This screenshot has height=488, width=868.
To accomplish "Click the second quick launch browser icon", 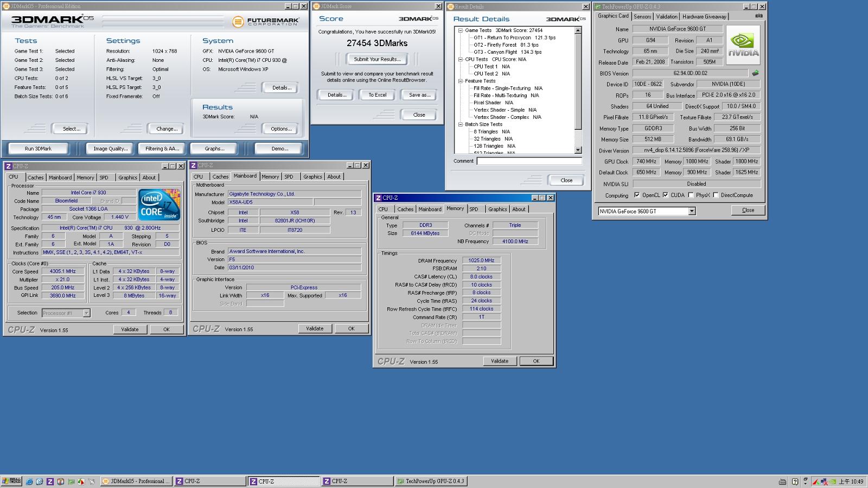I will [40, 481].
